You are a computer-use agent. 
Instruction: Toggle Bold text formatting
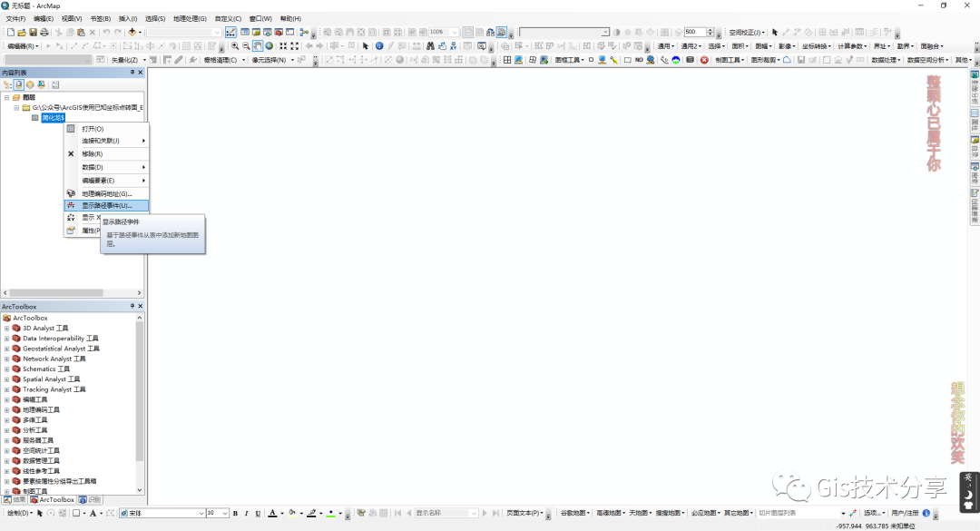tap(235, 514)
